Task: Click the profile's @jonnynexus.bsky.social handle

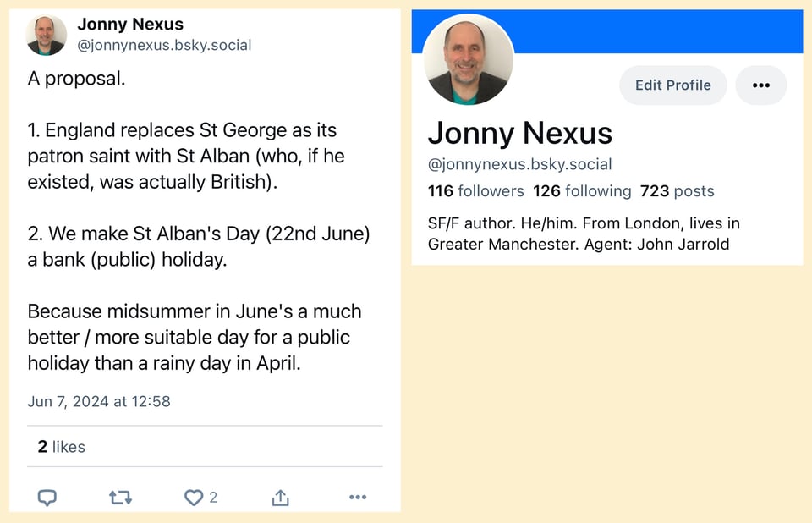Action: click(519, 164)
